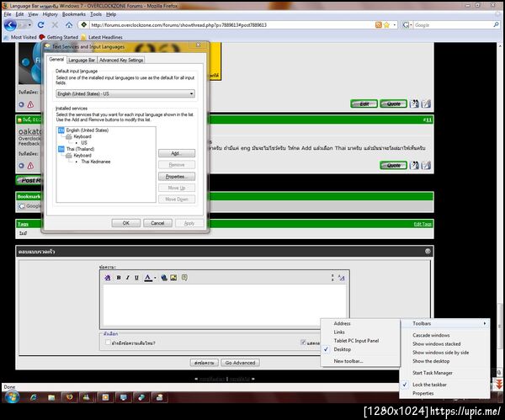Image resolution: width=505 pixels, height=420 pixels.
Task: Switch to Firefox taskbar button
Action: [69, 397]
